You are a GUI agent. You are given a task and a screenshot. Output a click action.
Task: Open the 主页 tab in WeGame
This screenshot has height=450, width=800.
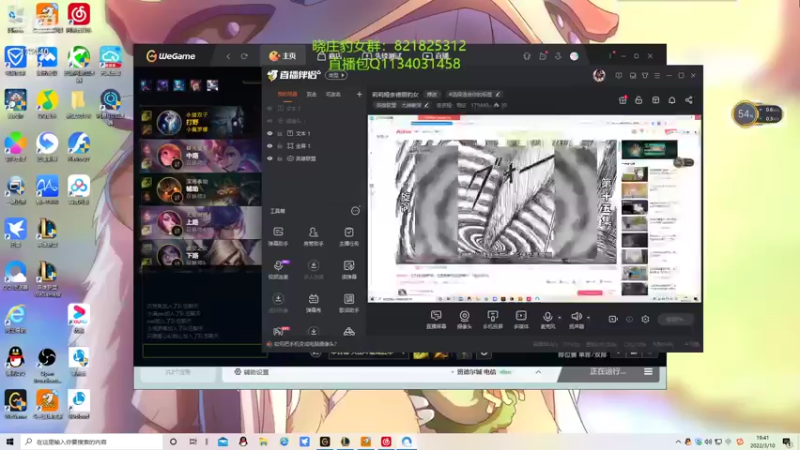point(284,56)
